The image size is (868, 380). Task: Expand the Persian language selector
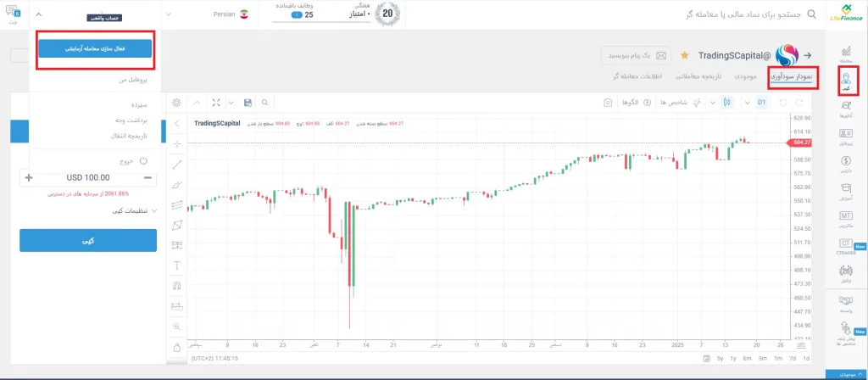coord(214,15)
